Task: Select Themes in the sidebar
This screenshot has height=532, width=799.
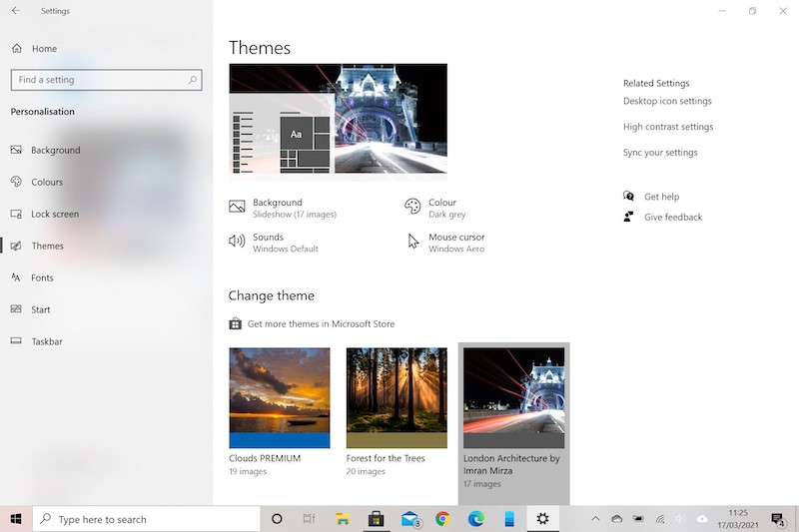Action: point(37,246)
